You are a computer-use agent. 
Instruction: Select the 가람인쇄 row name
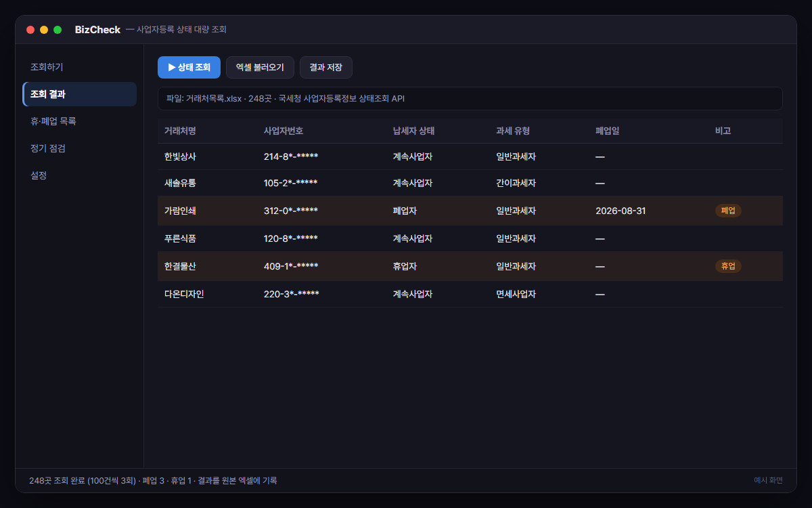coord(180,211)
